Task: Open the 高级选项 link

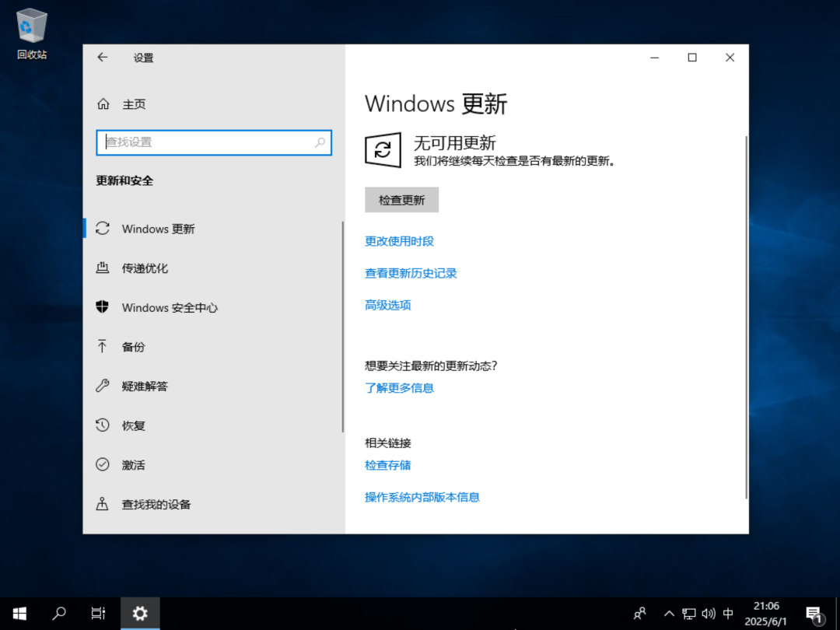Action: click(x=388, y=306)
